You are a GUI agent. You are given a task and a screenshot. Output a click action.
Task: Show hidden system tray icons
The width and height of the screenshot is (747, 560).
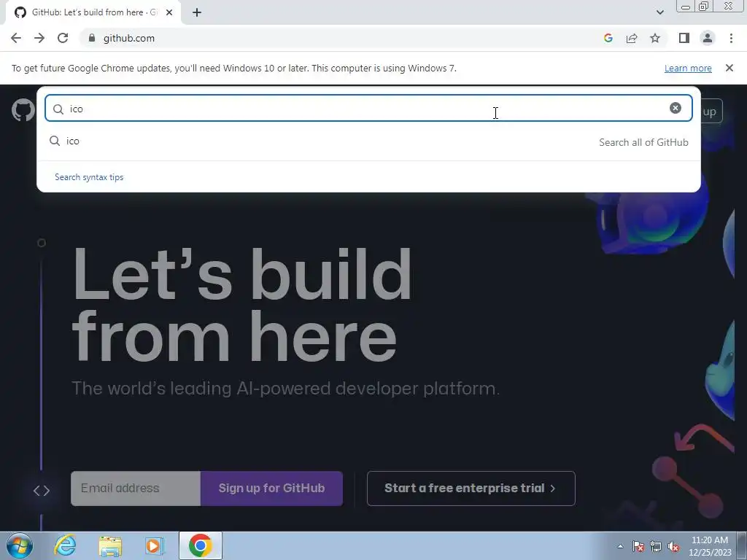coord(620,546)
